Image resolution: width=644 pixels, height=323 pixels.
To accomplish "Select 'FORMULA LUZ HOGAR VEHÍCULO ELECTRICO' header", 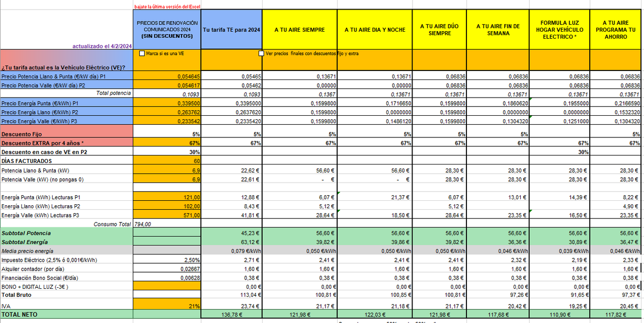I will tap(559, 30).
